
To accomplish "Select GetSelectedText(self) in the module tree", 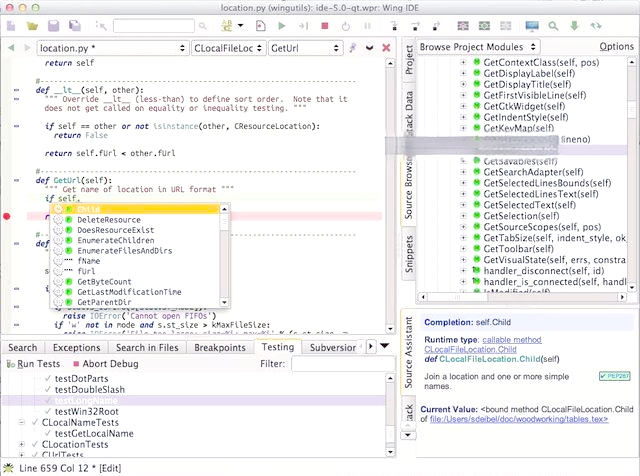I will tap(529, 205).
